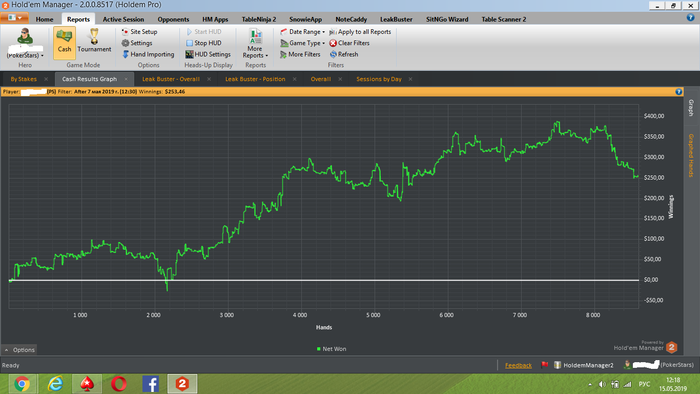The width and height of the screenshot is (700, 394).
Task: Launch Google Chrome from taskbar
Action: 22,384
